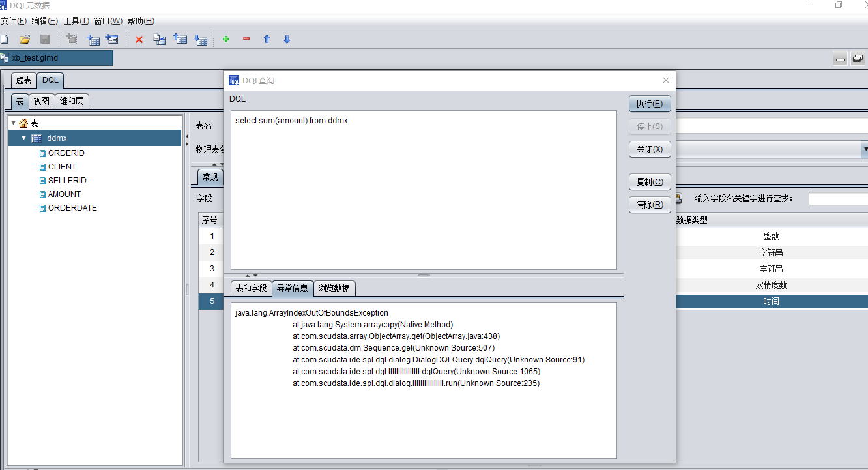The width and height of the screenshot is (868, 470).
Task: Click the red minus remove icon
Action: [246, 39]
